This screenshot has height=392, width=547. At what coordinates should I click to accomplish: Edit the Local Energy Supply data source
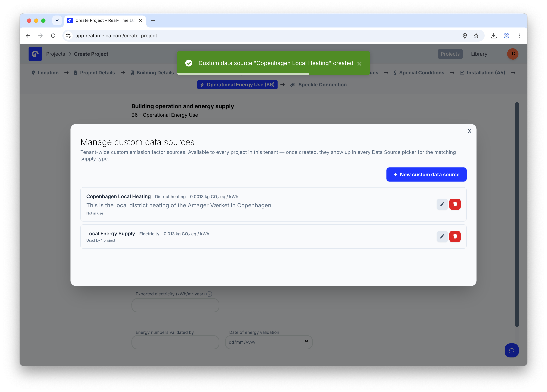click(442, 236)
